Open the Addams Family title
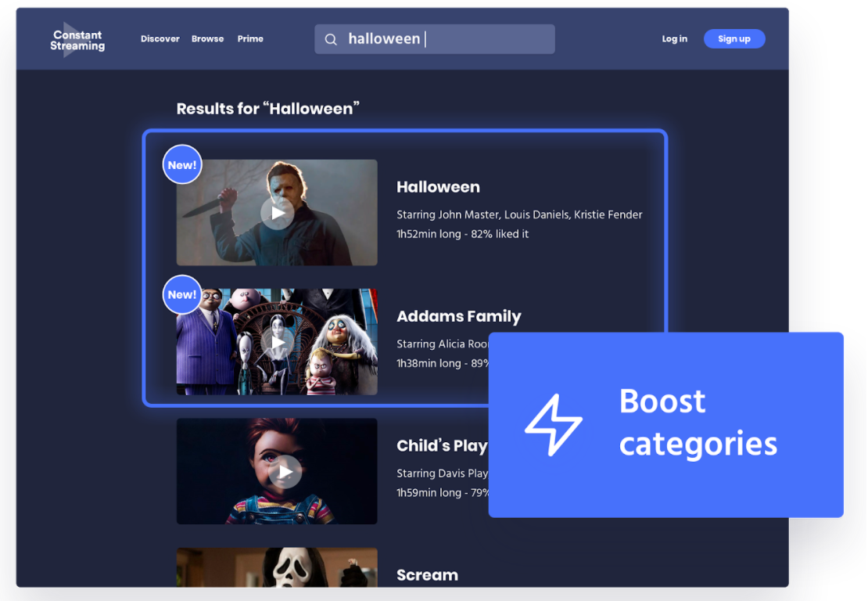Viewport: 868px width, 601px height. [459, 316]
